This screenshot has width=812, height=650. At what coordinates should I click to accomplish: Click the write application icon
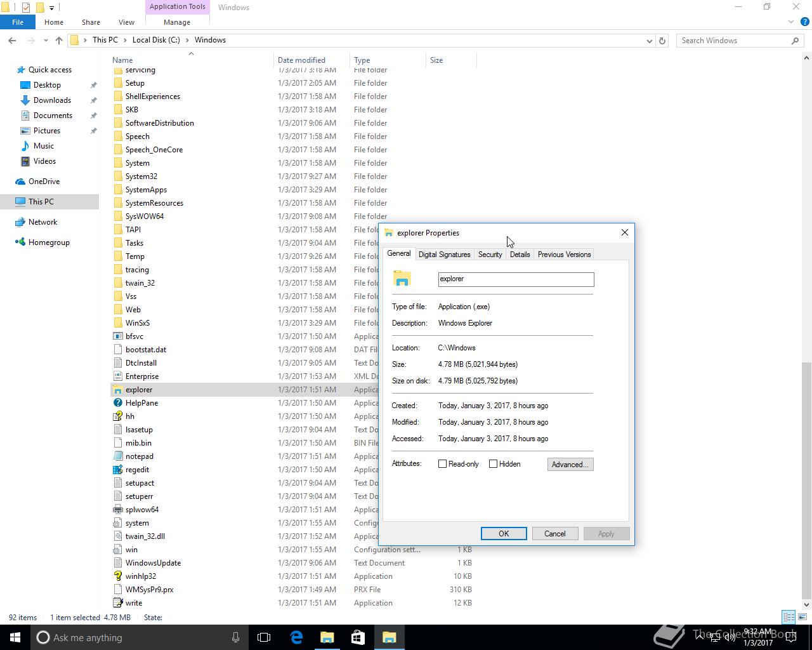(117, 603)
